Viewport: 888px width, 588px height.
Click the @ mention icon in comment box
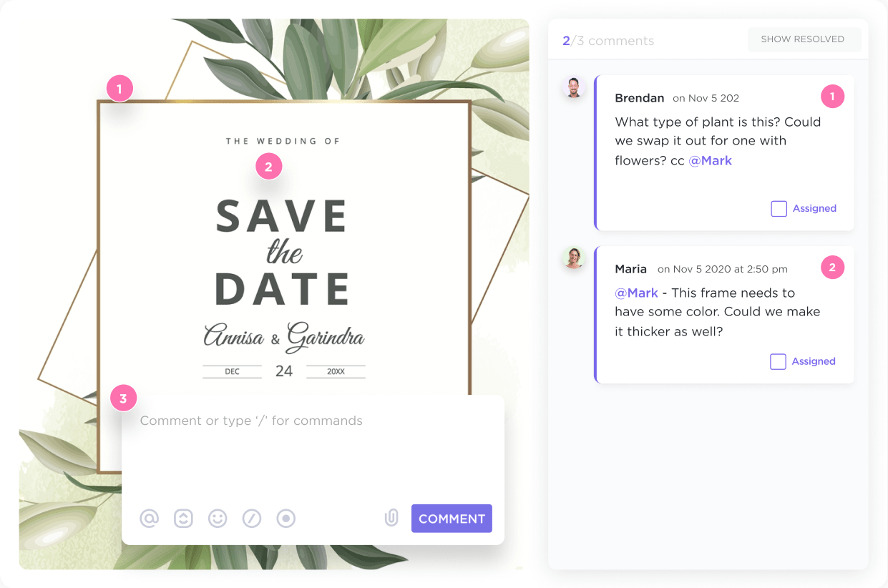tap(149, 519)
